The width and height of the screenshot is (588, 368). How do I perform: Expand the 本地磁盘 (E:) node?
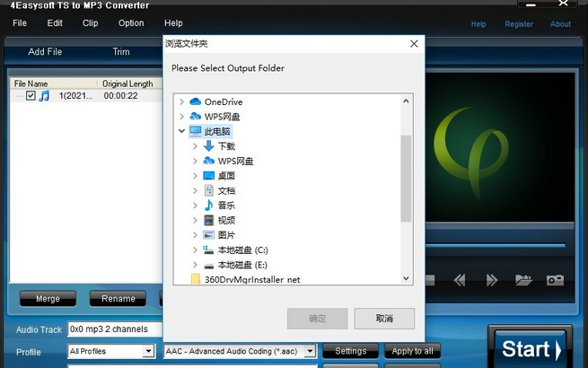[x=195, y=265]
